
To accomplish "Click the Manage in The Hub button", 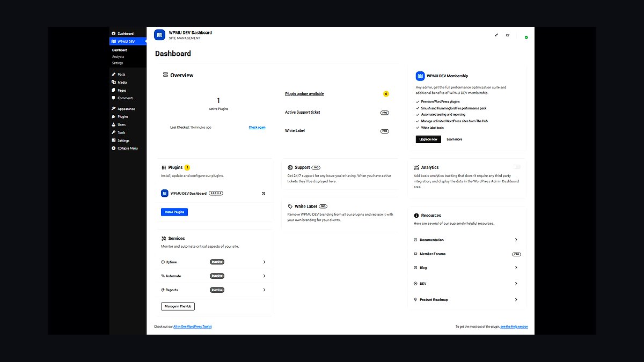I will tap(178, 306).
